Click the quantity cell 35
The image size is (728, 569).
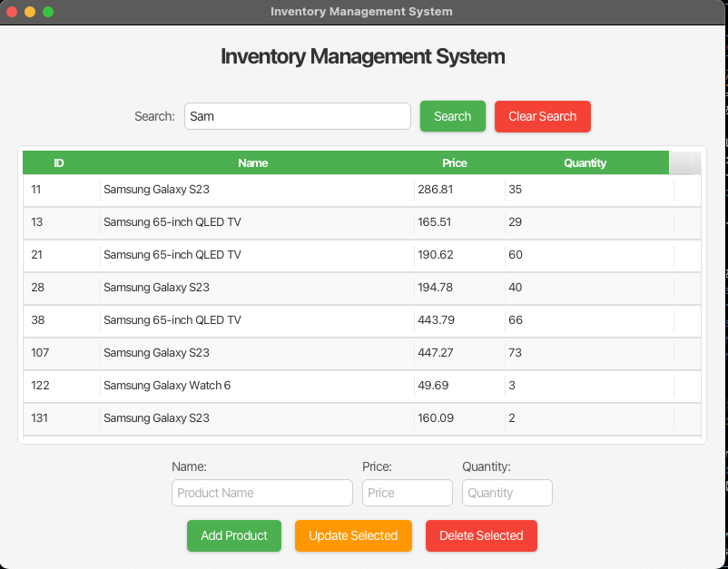589,190
